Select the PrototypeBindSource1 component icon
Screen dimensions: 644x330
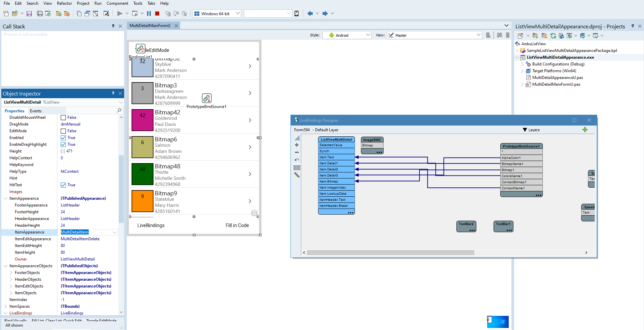coord(207,98)
